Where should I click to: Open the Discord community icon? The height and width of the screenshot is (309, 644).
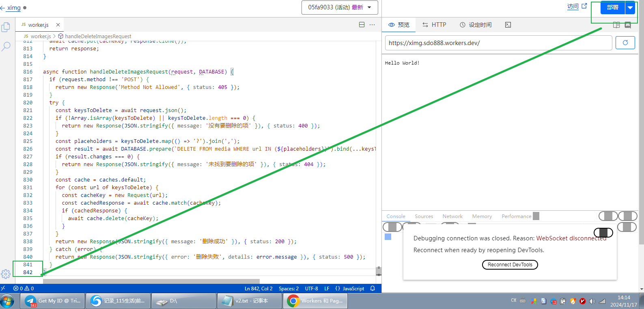[628, 25]
